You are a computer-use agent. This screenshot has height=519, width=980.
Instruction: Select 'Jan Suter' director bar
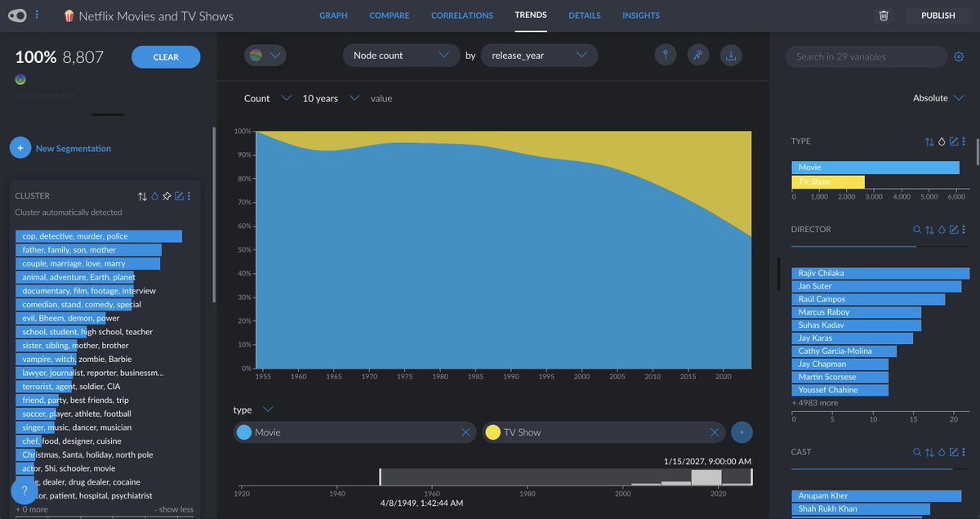pos(876,286)
